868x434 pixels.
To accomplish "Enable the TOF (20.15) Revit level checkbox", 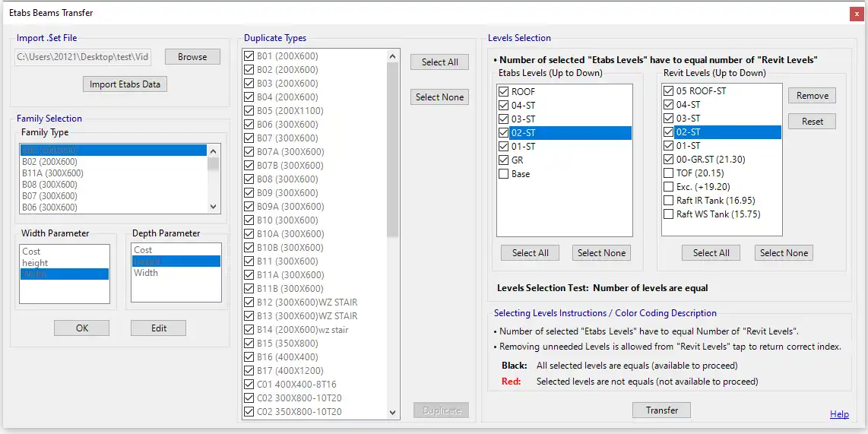I will 669,173.
